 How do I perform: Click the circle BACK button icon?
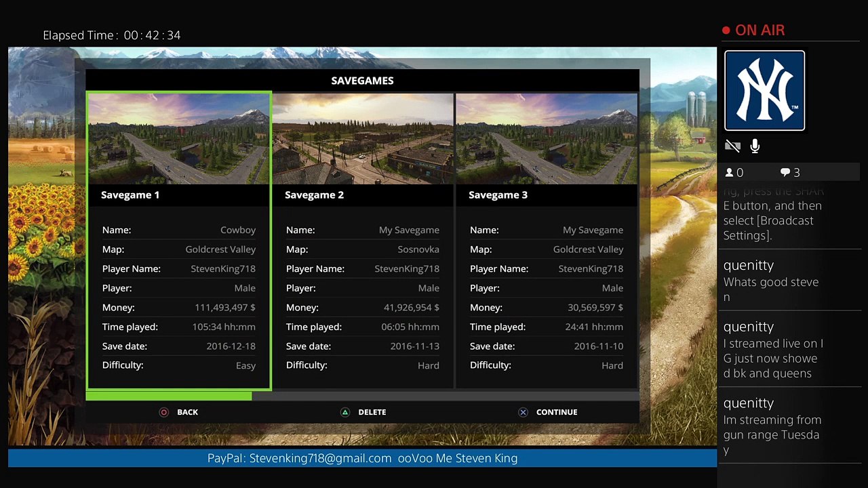(x=163, y=412)
